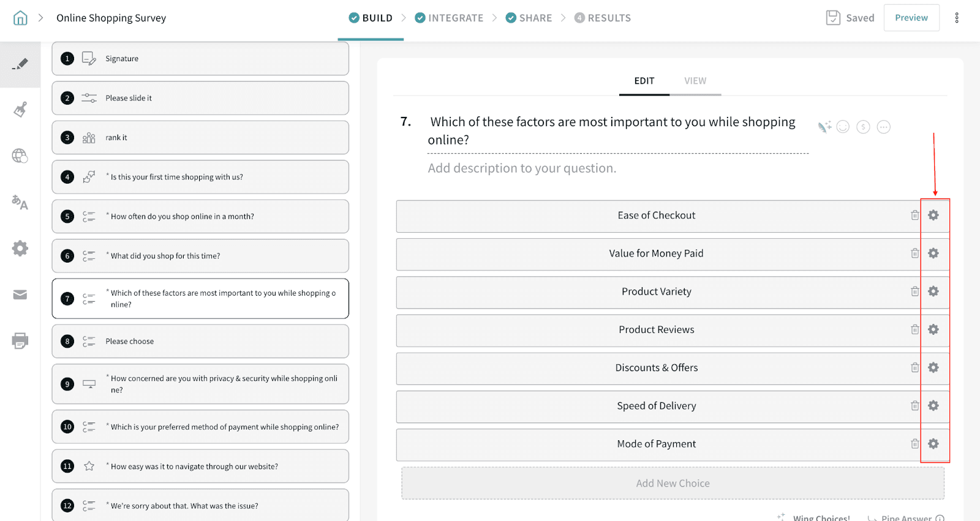Click the question description input field
This screenshot has width=980, height=521.
tap(522, 168)
